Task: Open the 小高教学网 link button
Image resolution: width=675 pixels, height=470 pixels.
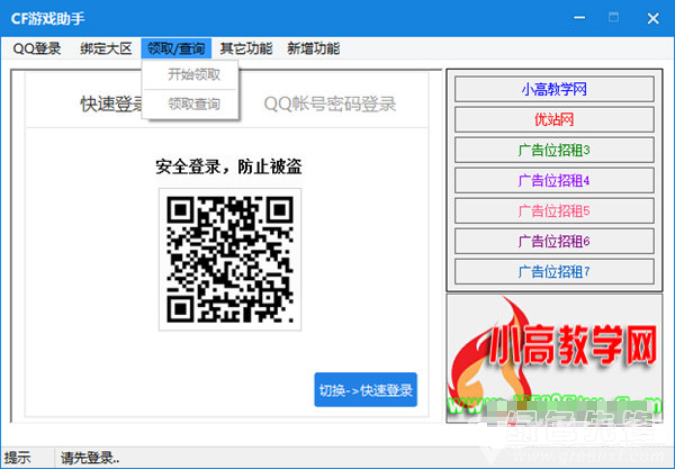Action: (x=554, y=90)
